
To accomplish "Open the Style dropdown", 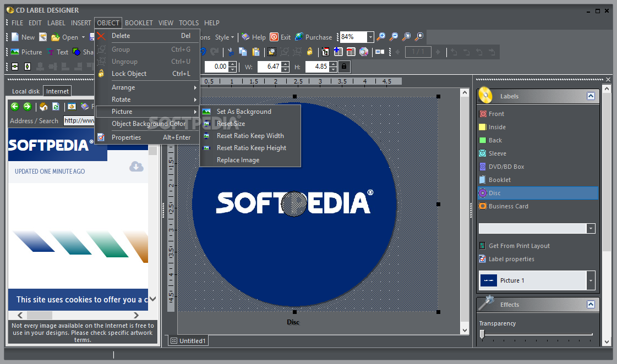I will [x=225, y=37].
